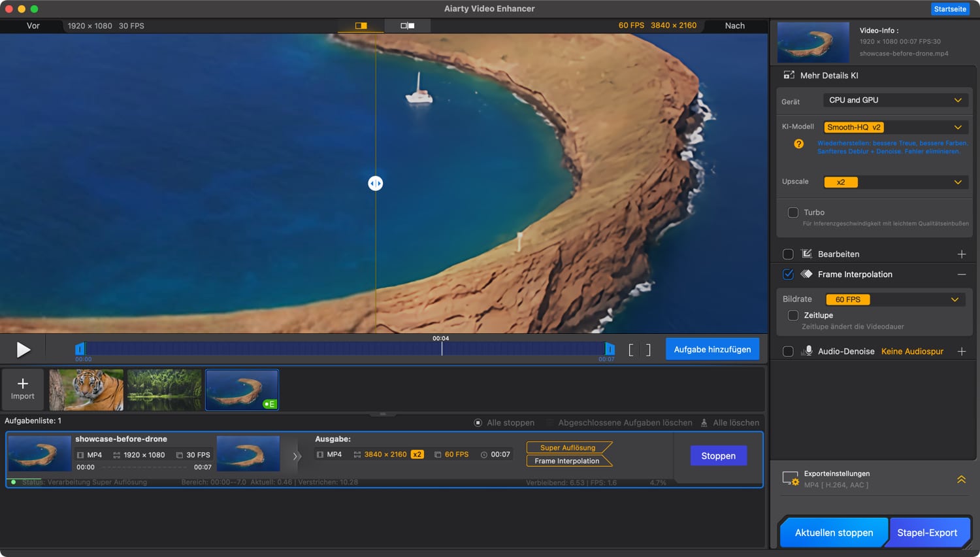Screen dimensions: 980x557
Task: Click the play button
Action: [x=24, y=350]
